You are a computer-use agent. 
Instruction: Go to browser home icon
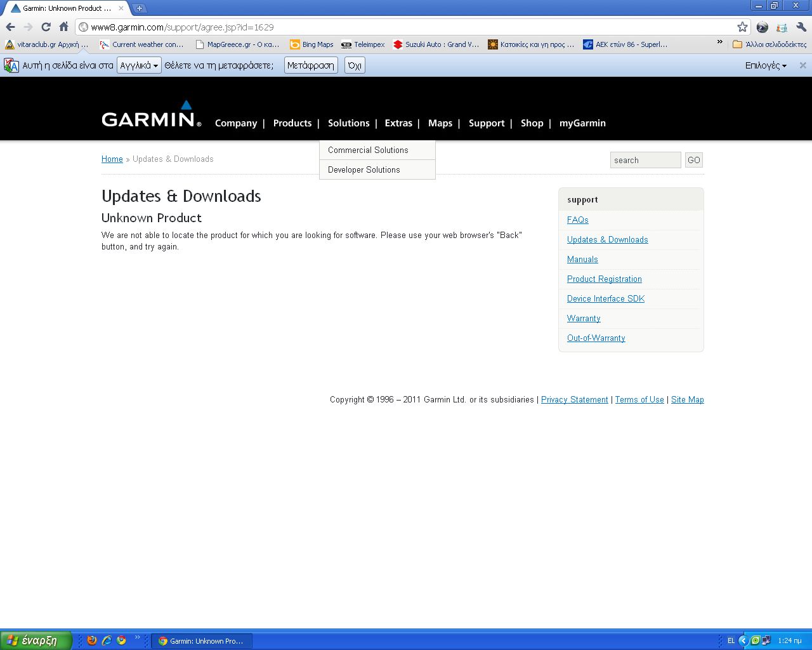tap(63, 27)
